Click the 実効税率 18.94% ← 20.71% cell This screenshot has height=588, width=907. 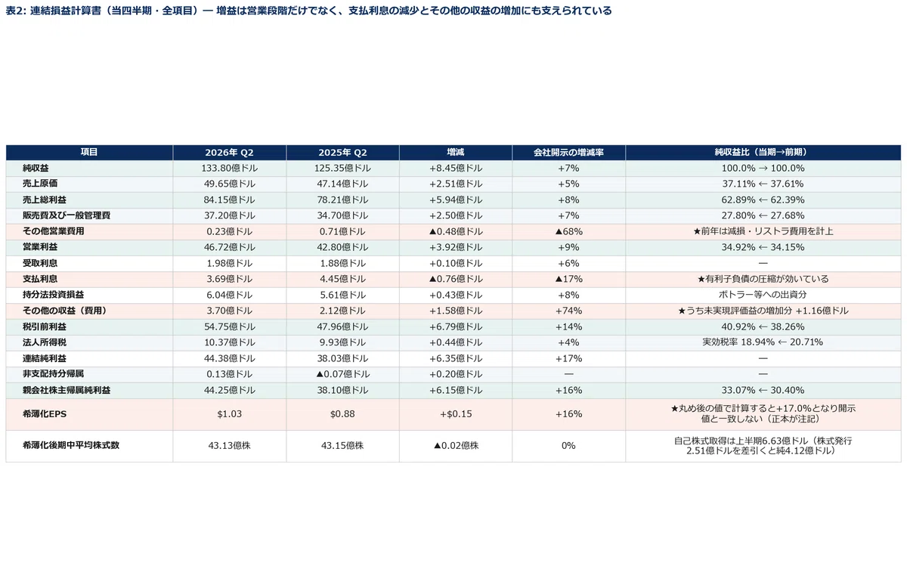click(x=763, y=342)
